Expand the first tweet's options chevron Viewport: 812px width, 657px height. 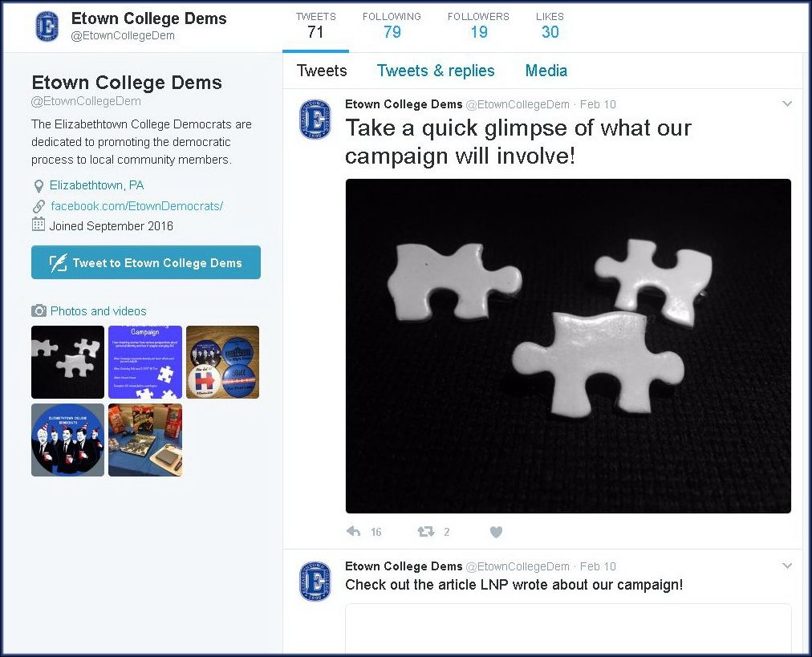(787, 103)
